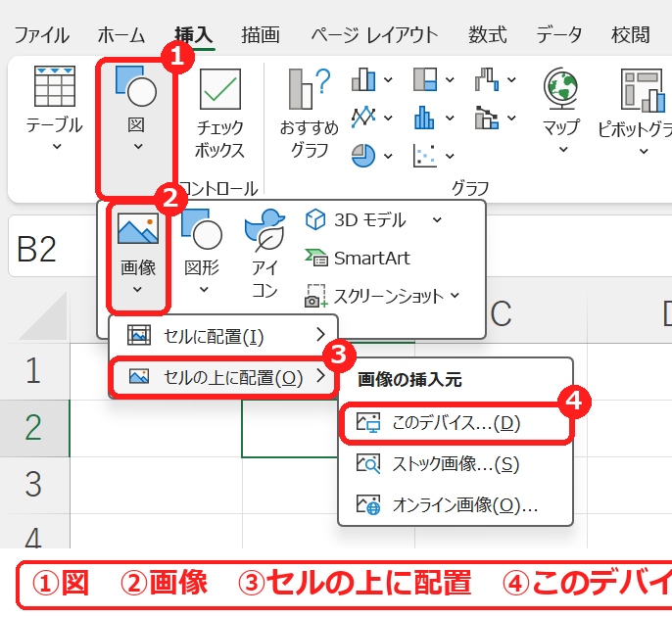Insert a combo chart icon
Screen dimensions: 672x617
487,117
